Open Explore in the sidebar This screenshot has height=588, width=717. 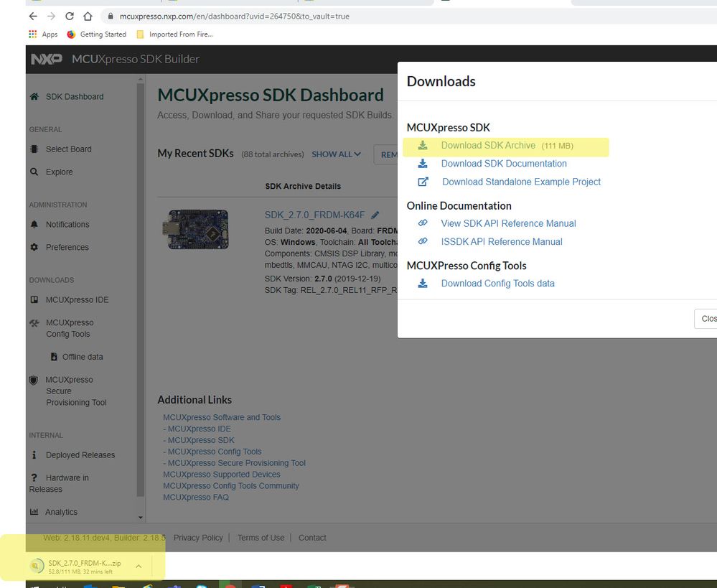tap(59, 172)
